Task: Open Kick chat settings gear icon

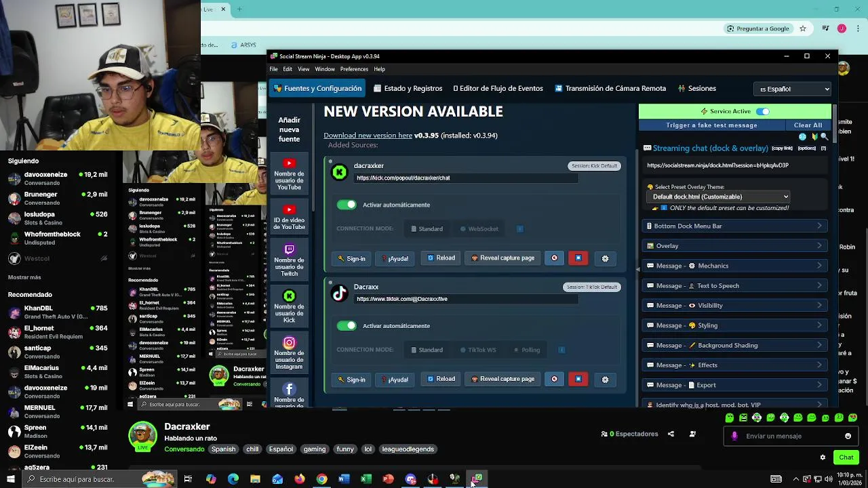Action: click(x=823, y=457)
